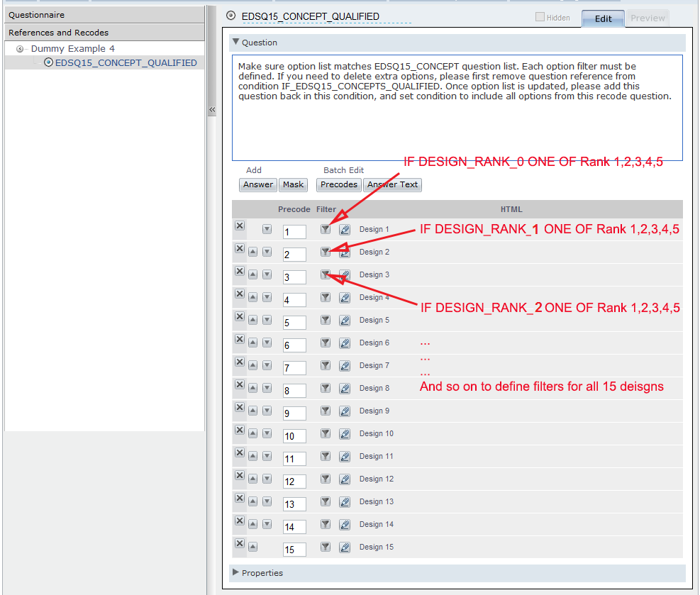The image size is (700, 595).
Task: Click the Filter column header
Action: pyautogui.click(x=326, y=209)
